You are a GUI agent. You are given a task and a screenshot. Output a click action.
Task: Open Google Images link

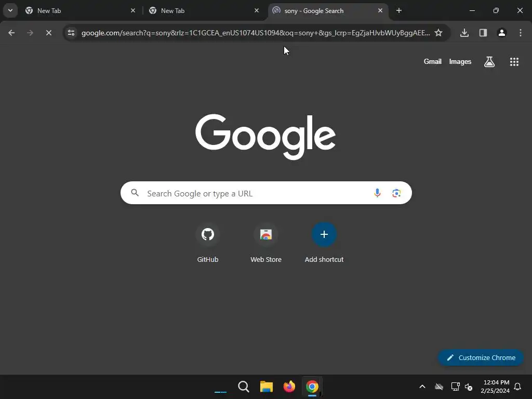click(x=460, y=62)
